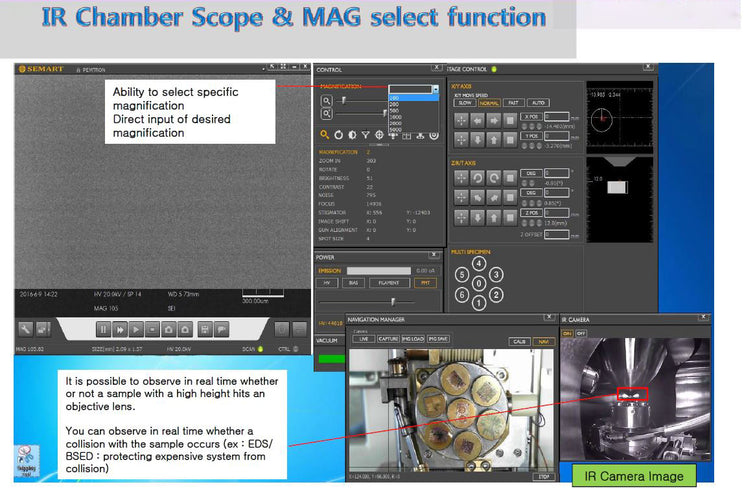Viewport: 755px width, 489px height.
Task: Choose 500 from magnification list
Action: click(414, 111)
